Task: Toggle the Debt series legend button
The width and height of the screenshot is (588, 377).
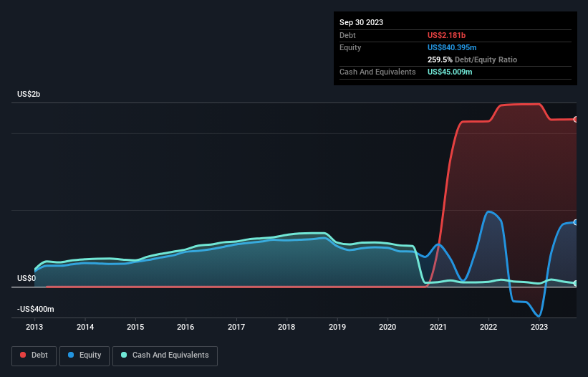Action: tap(34, 355)
